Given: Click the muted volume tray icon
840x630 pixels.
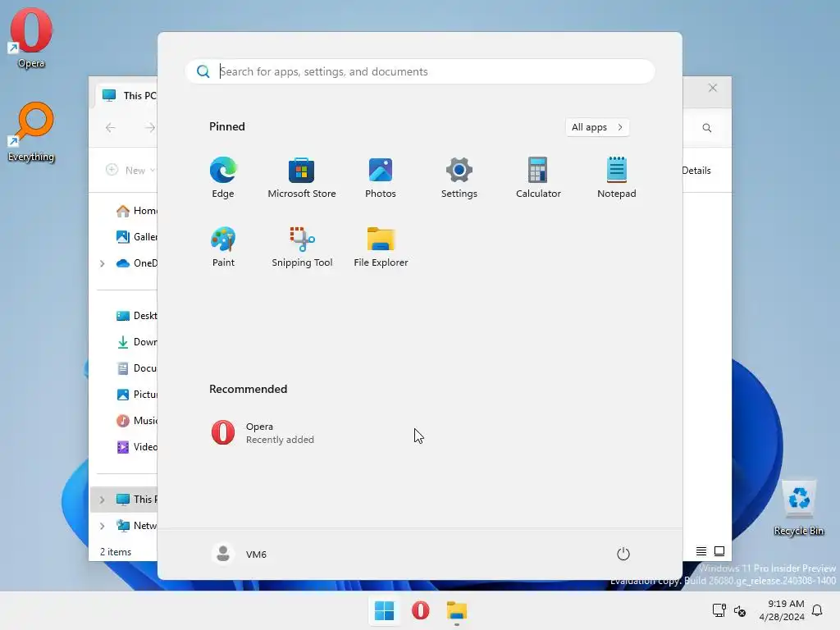Looking at the screenshot, I should (x=740, y=610).
